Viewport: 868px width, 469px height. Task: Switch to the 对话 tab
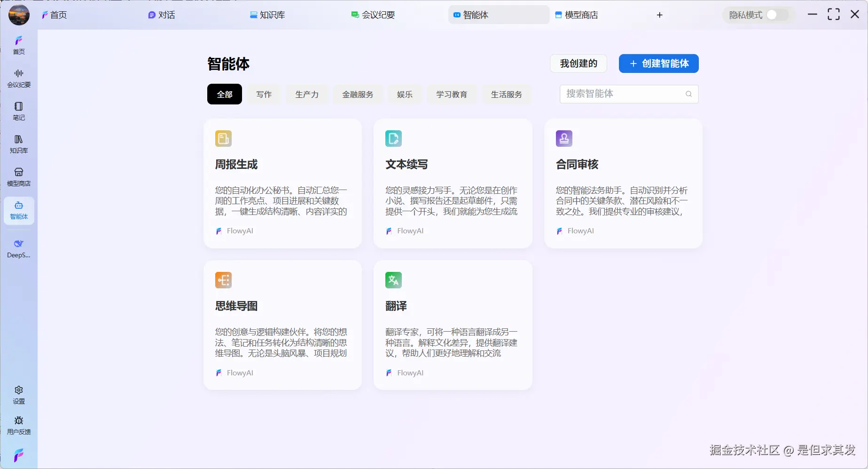[162, 15]
